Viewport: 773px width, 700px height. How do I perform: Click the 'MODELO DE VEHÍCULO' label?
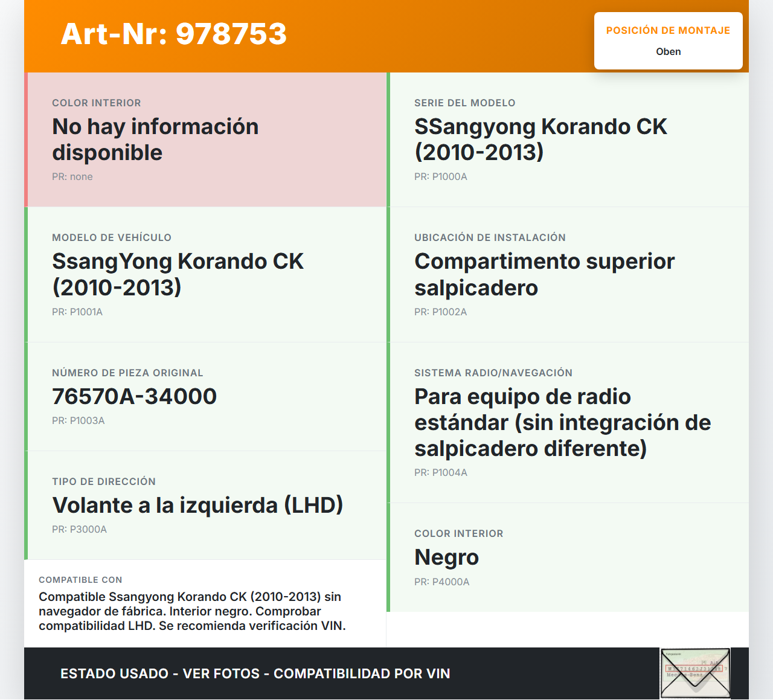coord(112,237)
